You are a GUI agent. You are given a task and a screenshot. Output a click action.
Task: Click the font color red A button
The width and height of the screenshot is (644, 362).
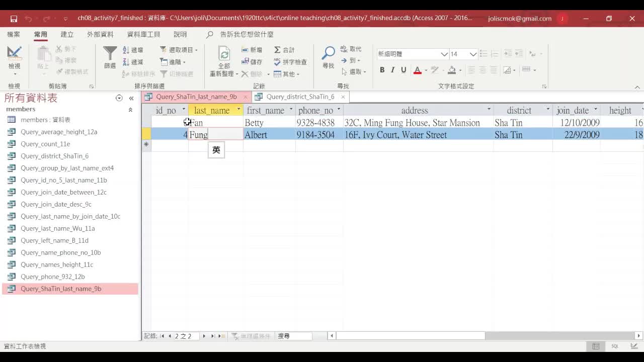pos(417,70)
